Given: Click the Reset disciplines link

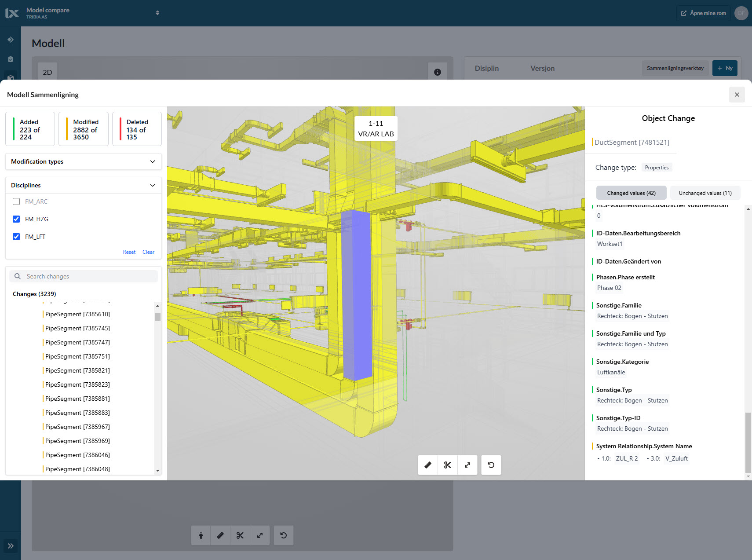Looking at the screenshot, I should 129,252.
